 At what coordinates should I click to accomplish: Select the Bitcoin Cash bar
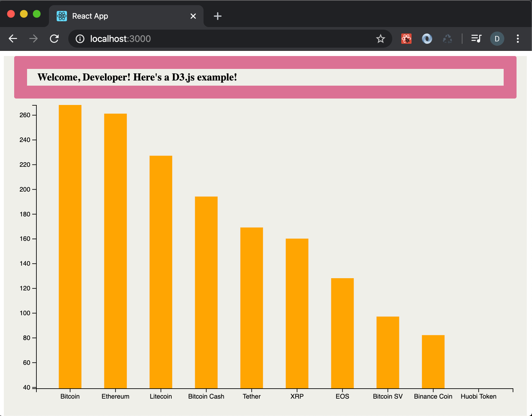(x=206, y=292)
